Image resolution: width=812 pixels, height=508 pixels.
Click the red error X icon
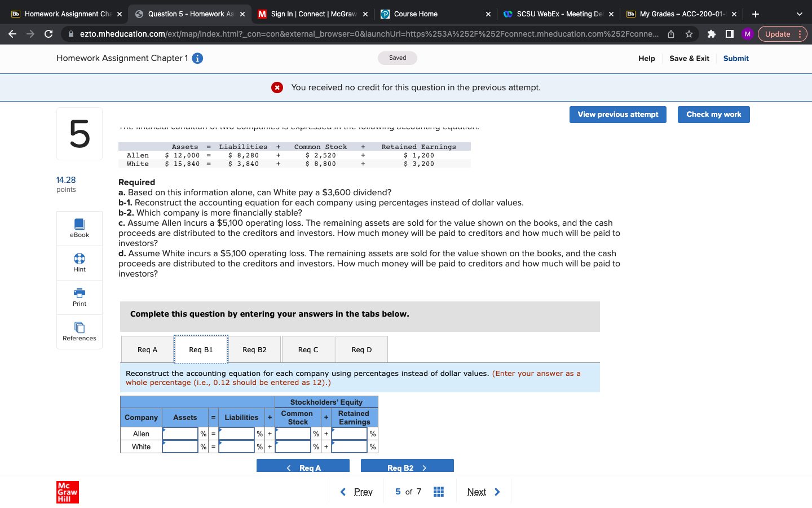pos(277,87)
